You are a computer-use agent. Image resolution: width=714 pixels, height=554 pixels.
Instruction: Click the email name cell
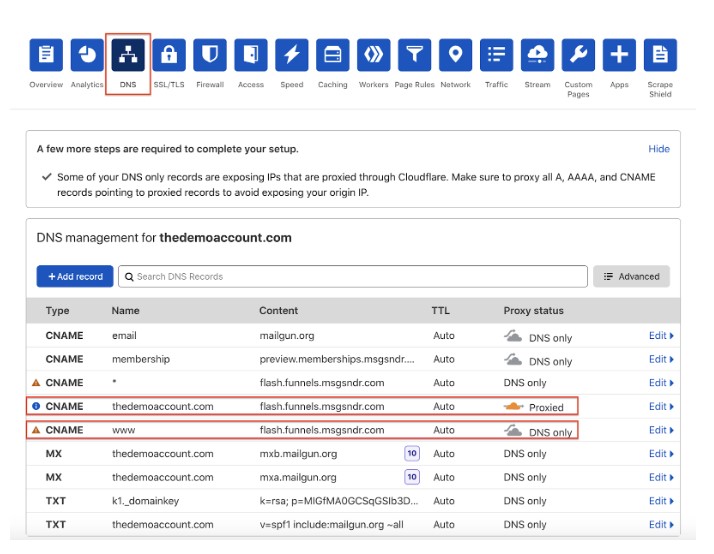click(124, 335)
